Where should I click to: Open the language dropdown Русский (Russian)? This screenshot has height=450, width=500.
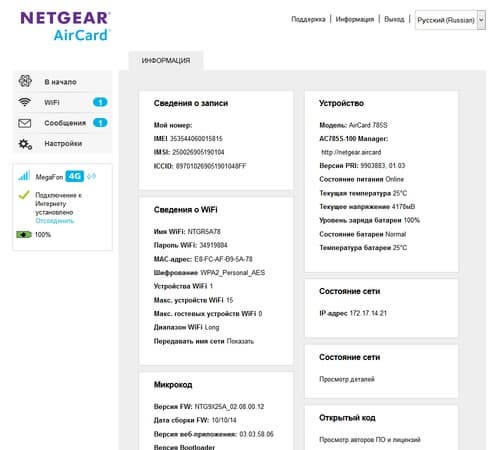pos(450,20)
